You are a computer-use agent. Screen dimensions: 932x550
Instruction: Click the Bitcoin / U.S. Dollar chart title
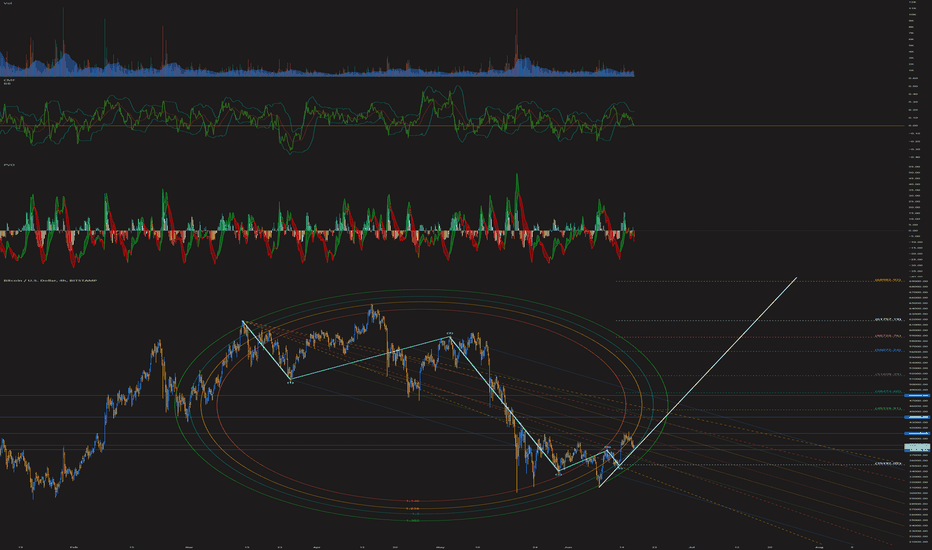51,280
